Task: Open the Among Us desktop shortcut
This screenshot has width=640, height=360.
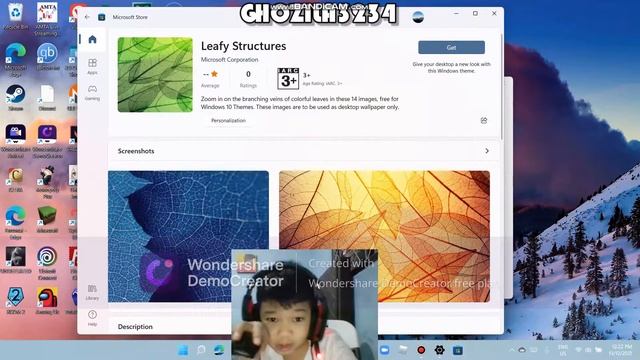Action: coord(47,301)
